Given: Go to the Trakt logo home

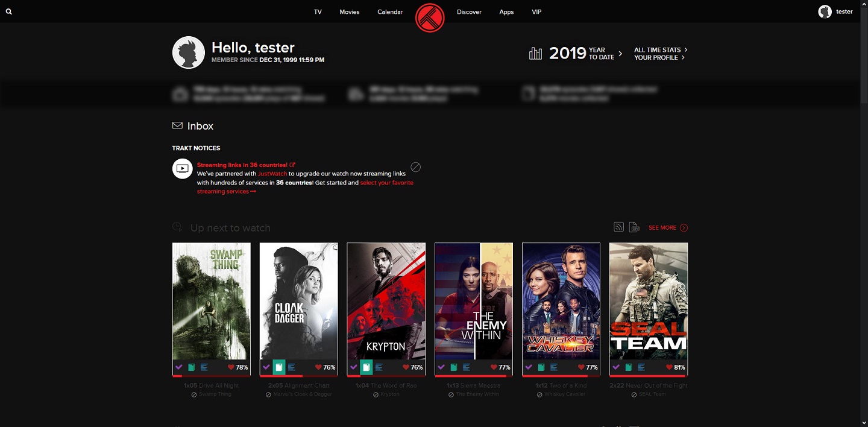Looking at the screenshot, I should (430, 17).
